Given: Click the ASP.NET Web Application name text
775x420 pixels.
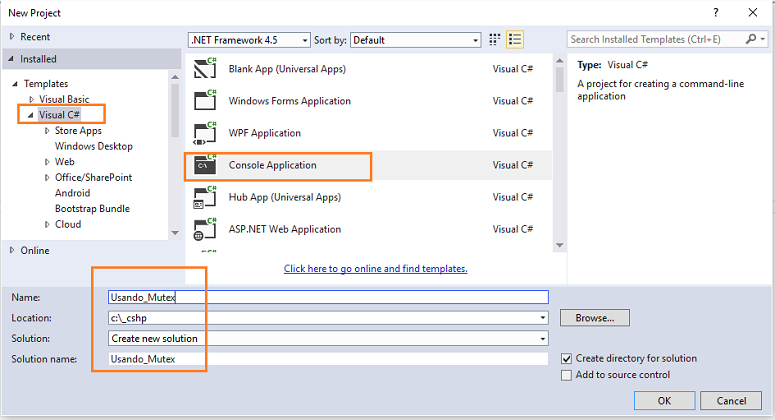Looking at the screenshot, I should click(x=285, y=229).
